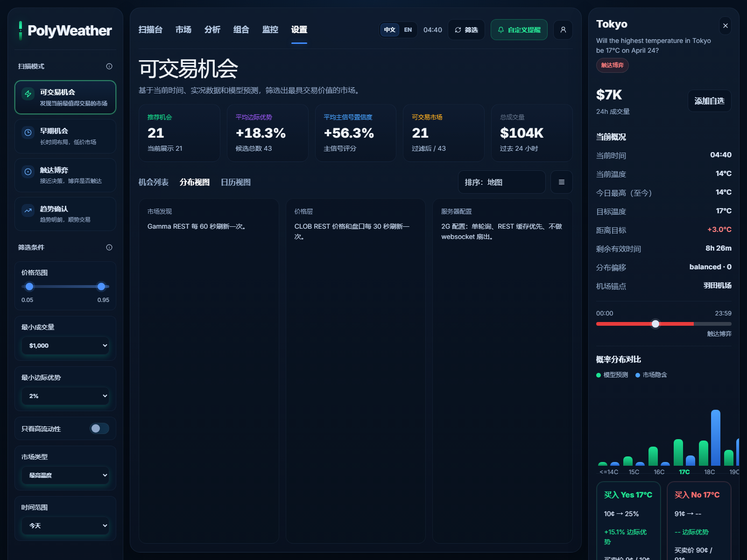Viewport: 747px width, 560px height.
Task: Go to 市场 tab
Action: (x=183, y=30)
